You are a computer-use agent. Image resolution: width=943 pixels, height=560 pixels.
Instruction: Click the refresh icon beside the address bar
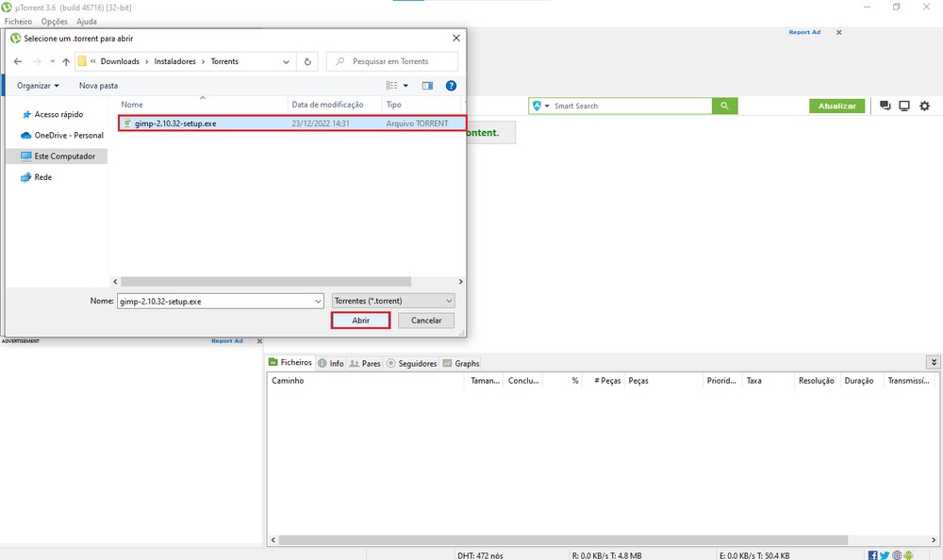(x=307, y=61)
